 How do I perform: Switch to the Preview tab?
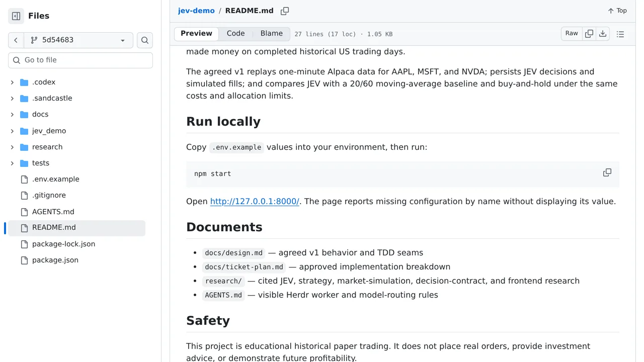(x=196, y=34)
